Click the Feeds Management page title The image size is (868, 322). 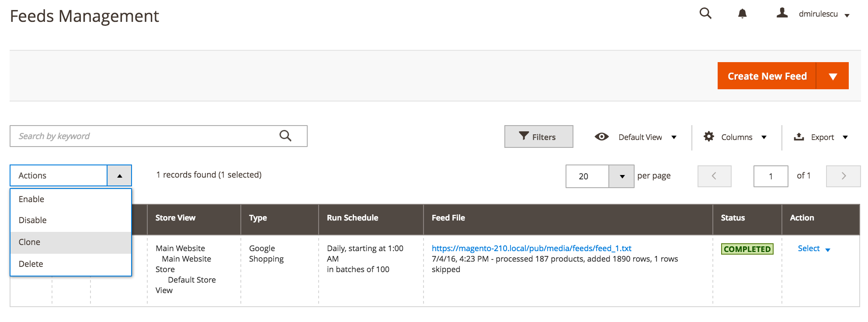[x=84, y=16]
